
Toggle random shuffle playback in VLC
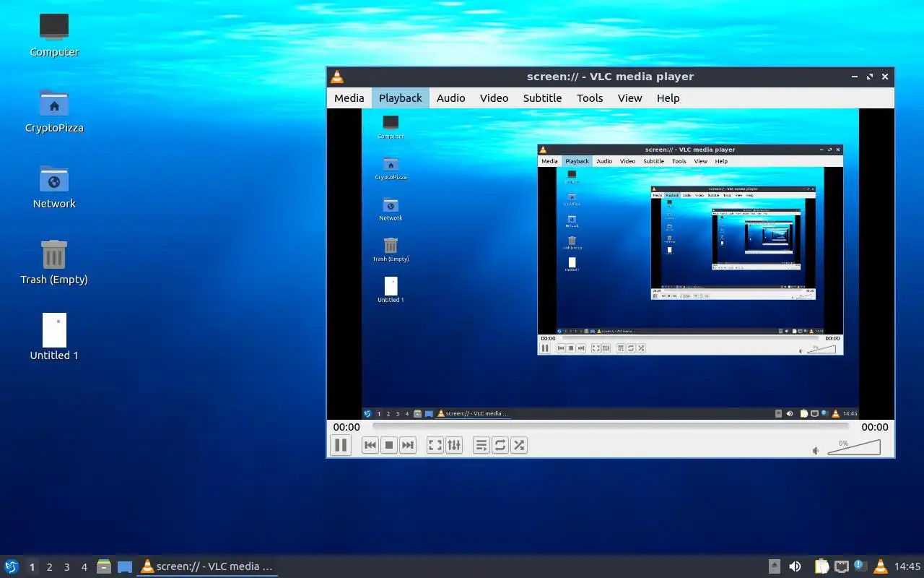tap(519, 445)
